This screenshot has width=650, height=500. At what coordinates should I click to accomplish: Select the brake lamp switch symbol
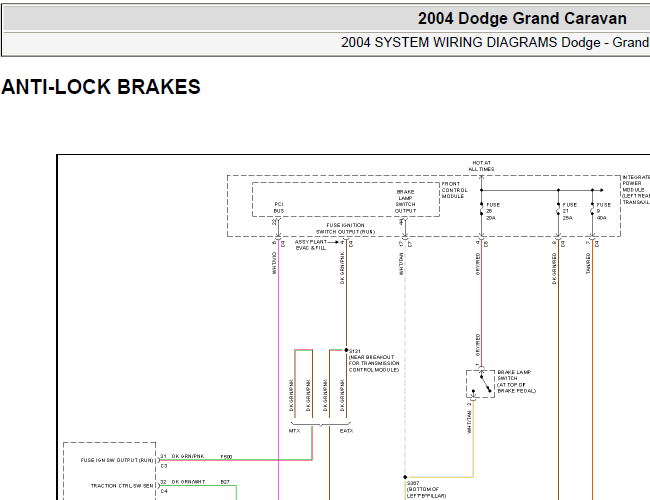(480, 384)
